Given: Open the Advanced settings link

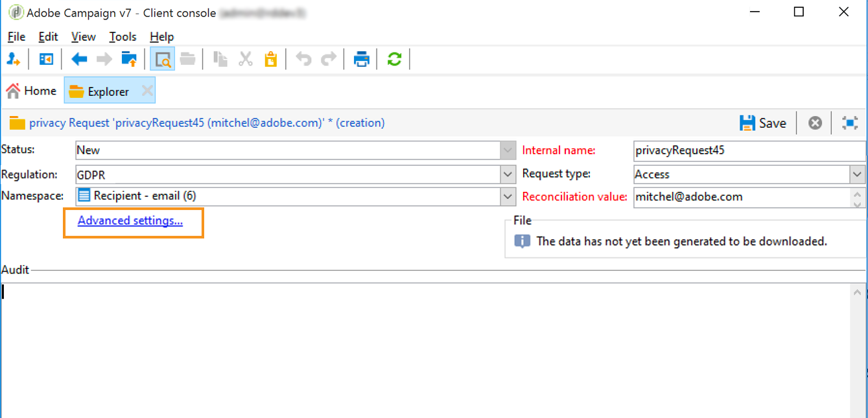Looking at the screenshot, I should tap(130, 221).
